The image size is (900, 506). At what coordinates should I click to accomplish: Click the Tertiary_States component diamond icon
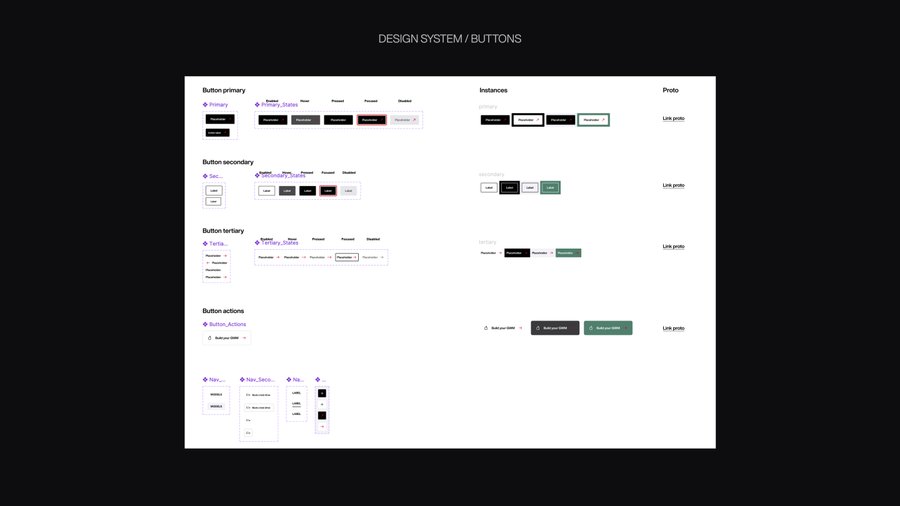pos(257,243)
